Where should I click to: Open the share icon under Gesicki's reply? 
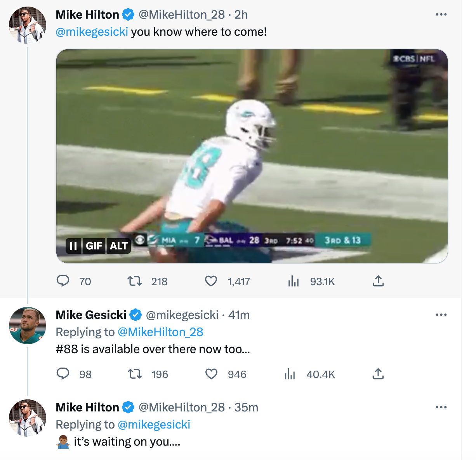pyautogui.click(x=379, y=374)
